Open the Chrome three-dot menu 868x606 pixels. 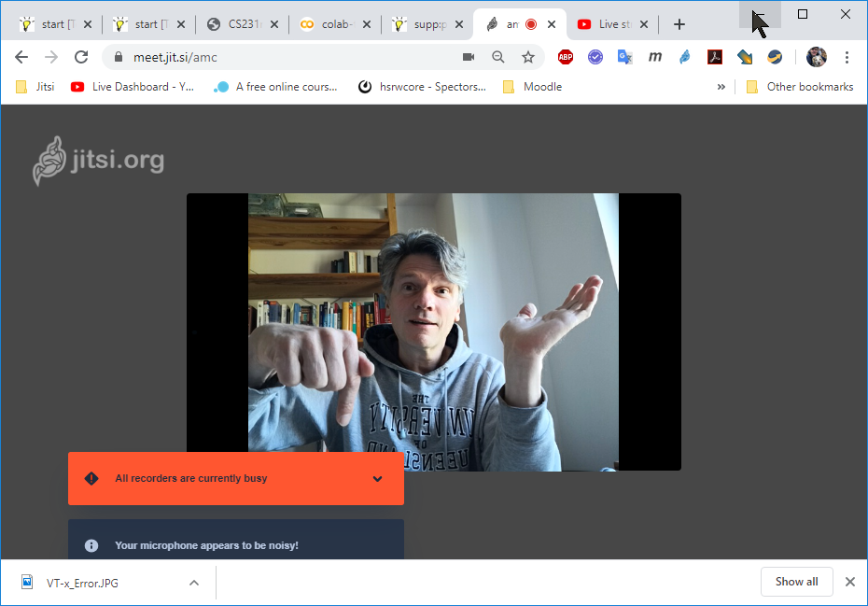pos(847,57)
